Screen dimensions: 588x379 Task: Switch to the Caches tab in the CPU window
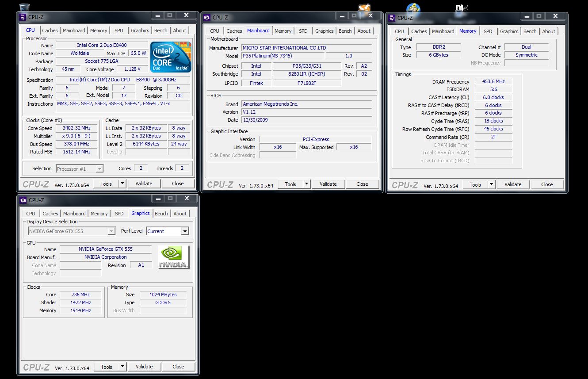pos(50,31)
